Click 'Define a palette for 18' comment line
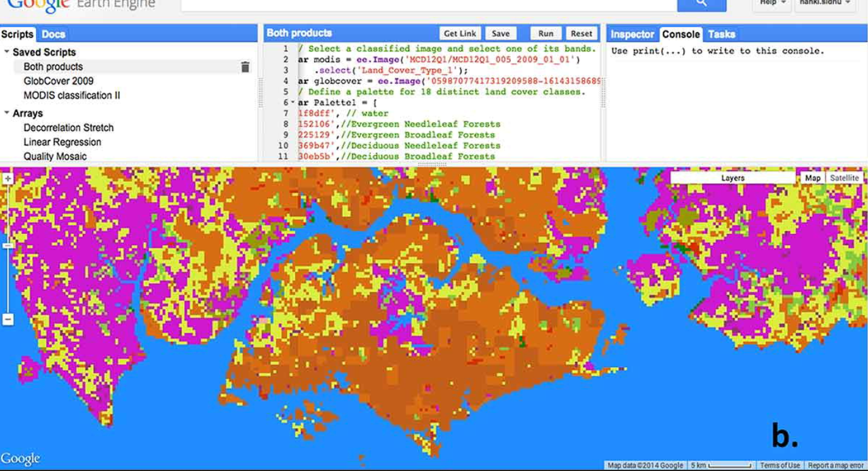This screenshot has height=471, width=868. tap(442, 92)
